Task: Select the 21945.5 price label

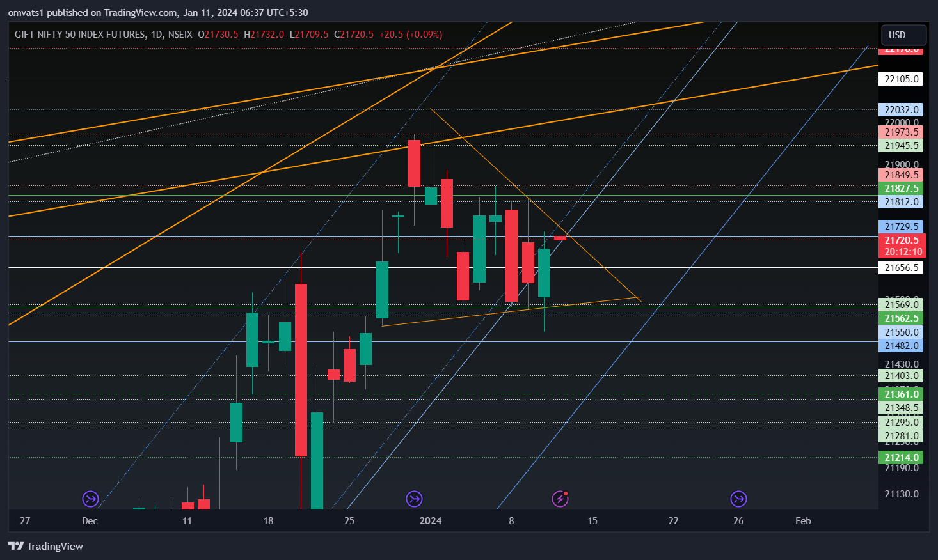Action: 902,146
